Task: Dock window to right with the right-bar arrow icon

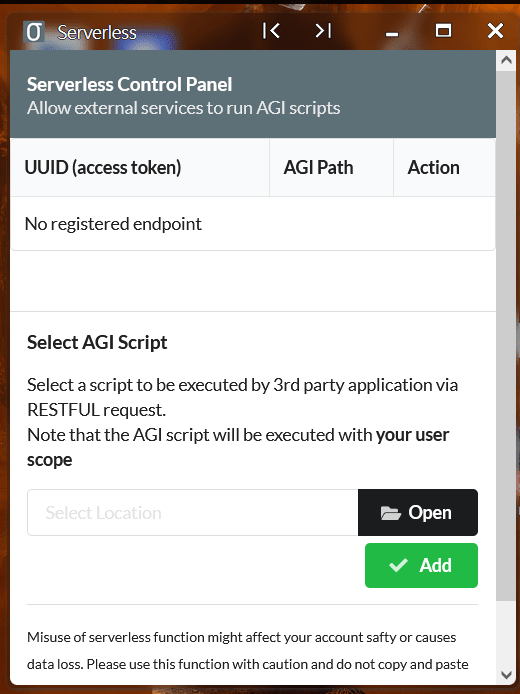Action: [323, 31]
